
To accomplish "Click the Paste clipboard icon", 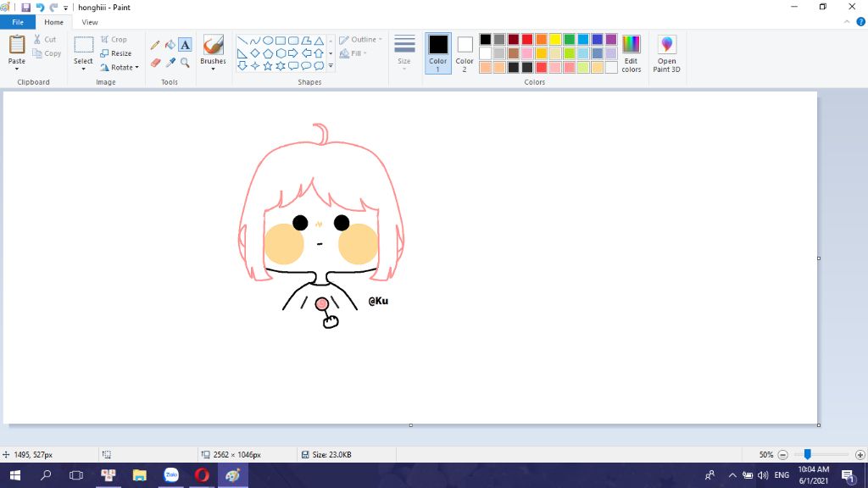I will pos(17,44).
